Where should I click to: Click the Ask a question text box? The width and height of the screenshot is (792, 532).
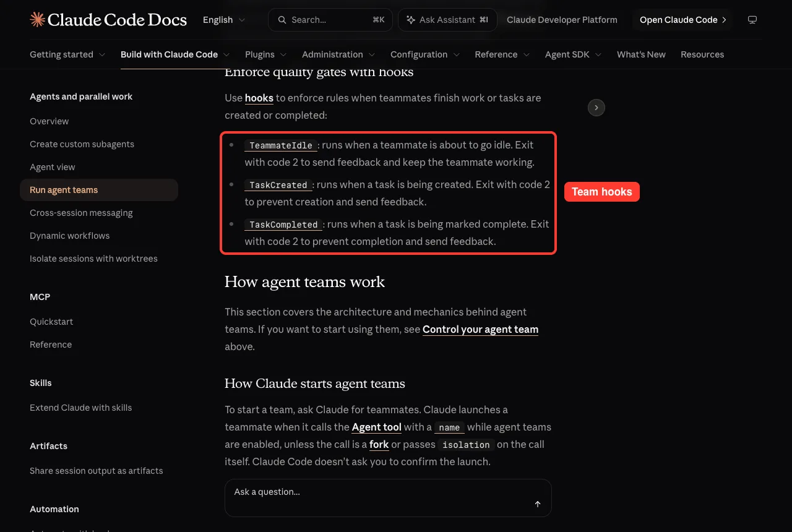pyautogui.click(x=388, y=498)
